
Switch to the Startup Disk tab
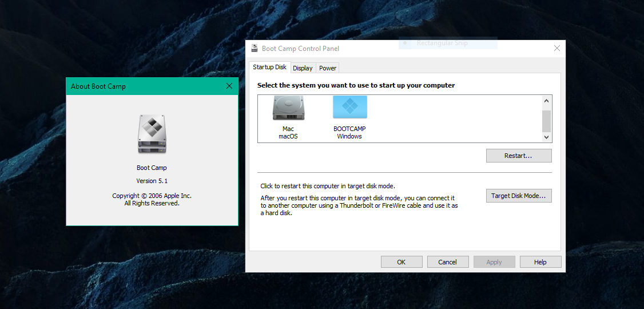[269, 68]
